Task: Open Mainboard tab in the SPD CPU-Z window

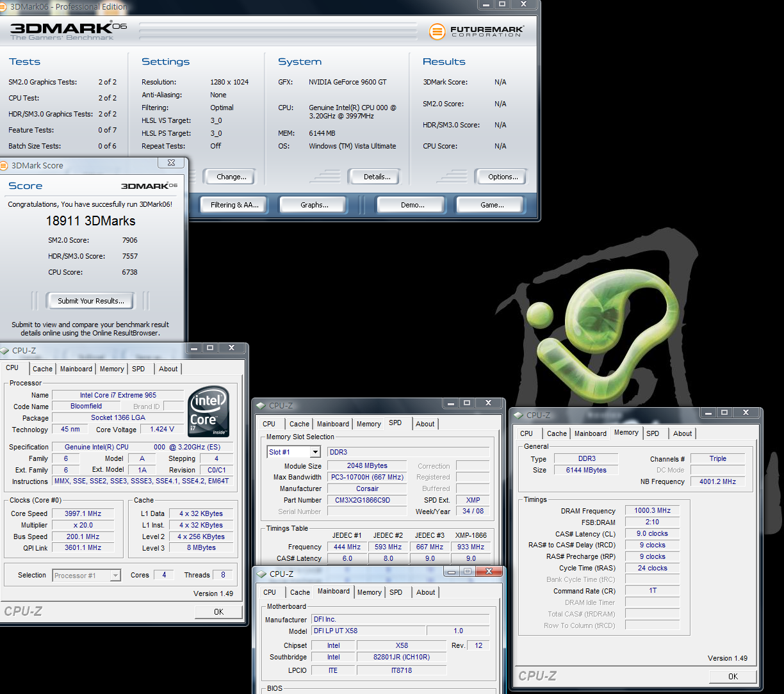Action: [333, 424]
